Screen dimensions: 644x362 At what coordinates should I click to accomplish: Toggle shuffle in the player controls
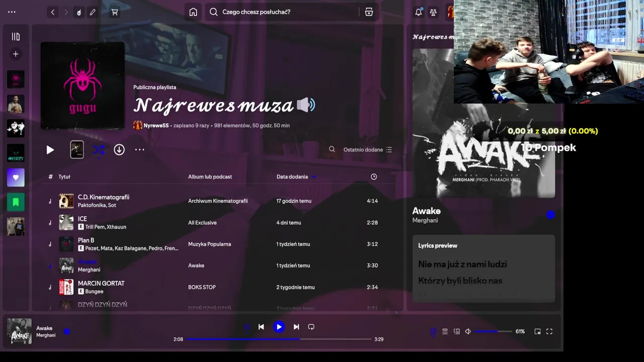pyautogui.click(x=247, y=327)
